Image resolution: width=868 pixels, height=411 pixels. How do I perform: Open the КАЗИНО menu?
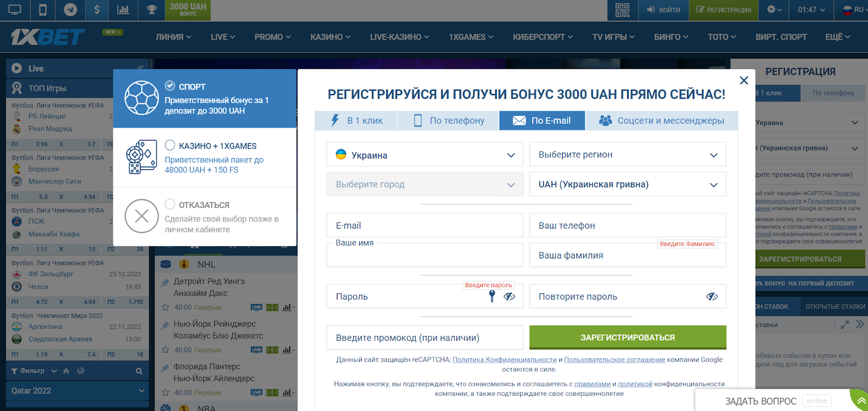[330, 37]
